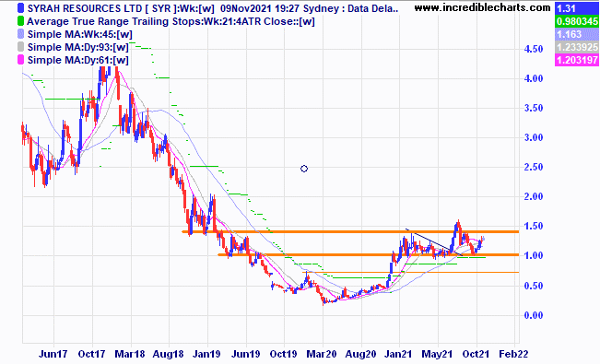Click the Jan19 date axis label
Screen dimensions: 600x364
[x=206, y=354]
